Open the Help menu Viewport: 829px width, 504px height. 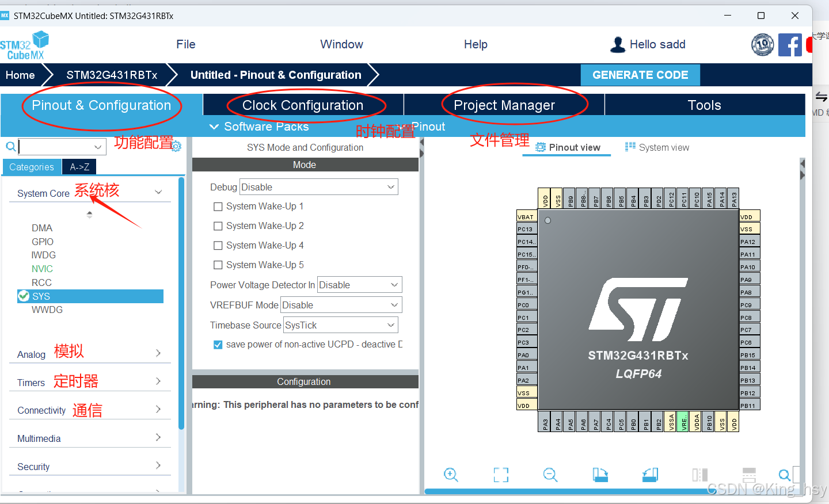tap(476, 44)
